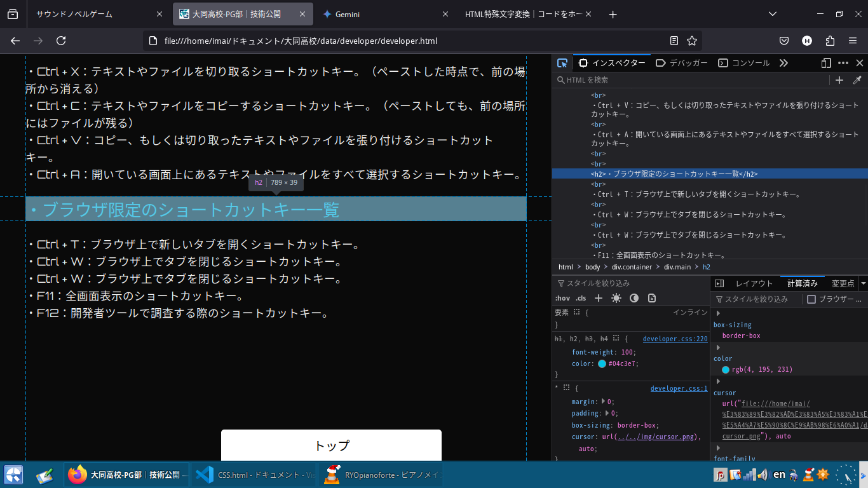The width and height of the screenshot is (868, 488).
Task: Expand the computed color property
Action: coord(719,348)
